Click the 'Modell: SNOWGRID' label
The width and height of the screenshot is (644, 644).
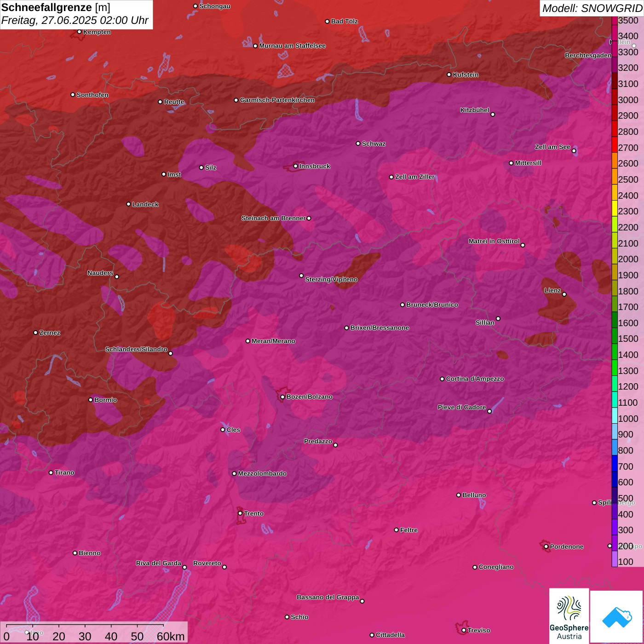(592, 8)
